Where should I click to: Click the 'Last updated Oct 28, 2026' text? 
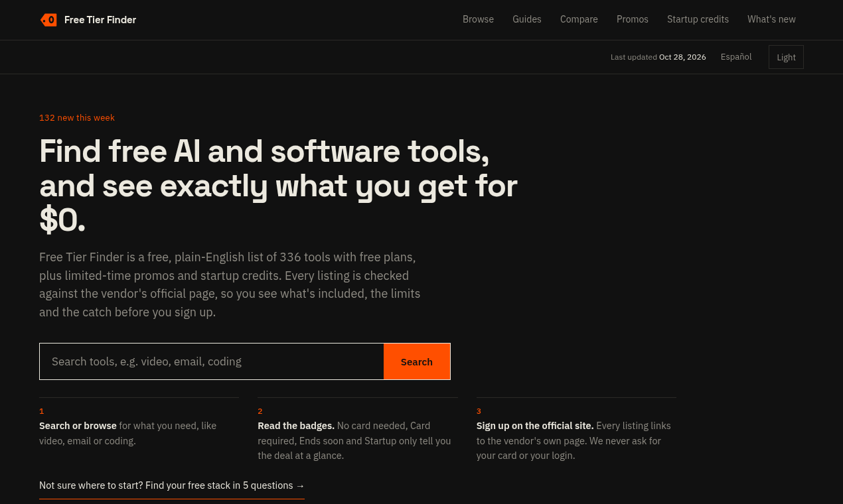click(x=658, y=57)
